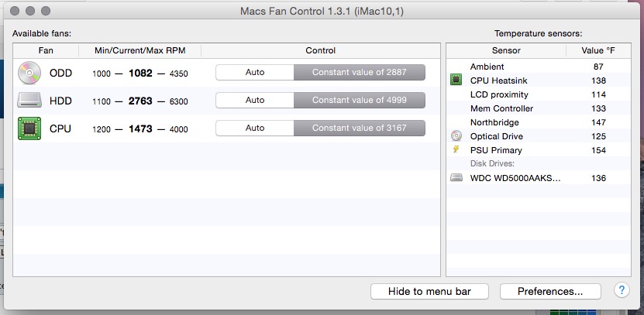The width and height of the screenshot is (644, 315).
Task: Set HDD fan to constant value of 4999
Action: (360, 100)
